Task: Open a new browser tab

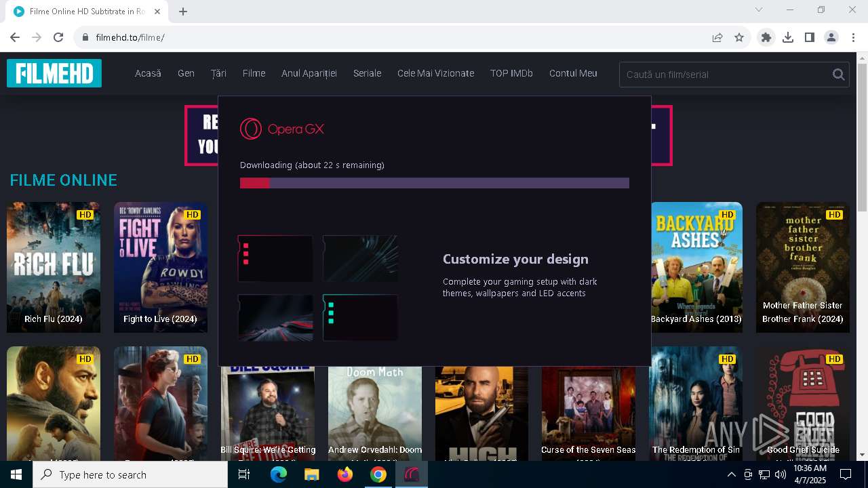Action: pyautogui.click(x=183, y=12)
